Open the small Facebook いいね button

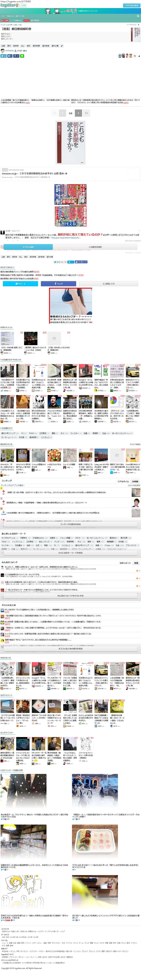pyautogui.click(x=81, y=262)
